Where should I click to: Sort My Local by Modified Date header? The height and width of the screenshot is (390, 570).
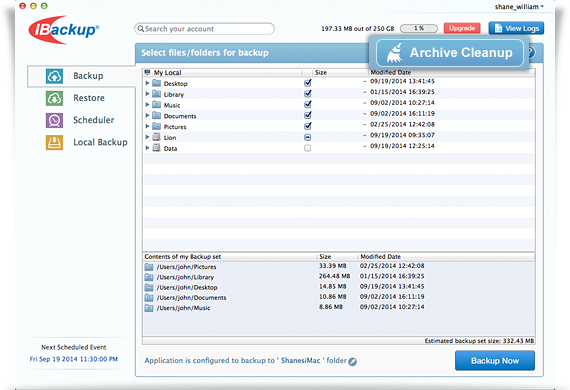(x=391, y=72)
